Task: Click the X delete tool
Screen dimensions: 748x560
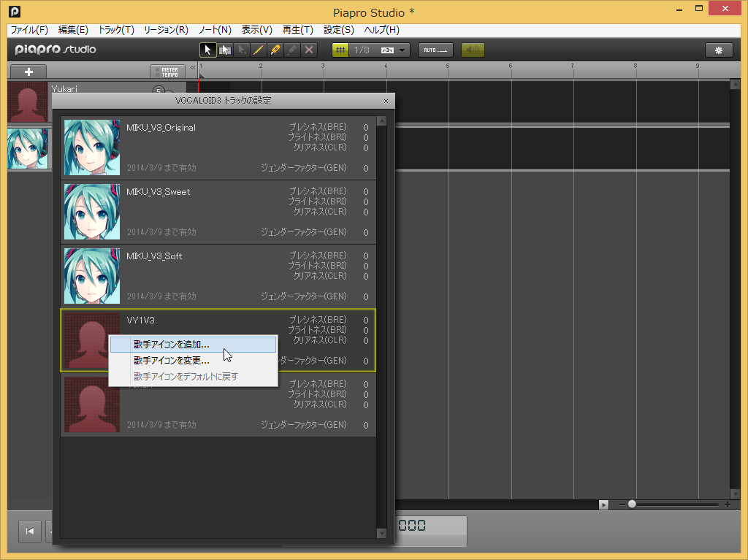Action: 309,50
